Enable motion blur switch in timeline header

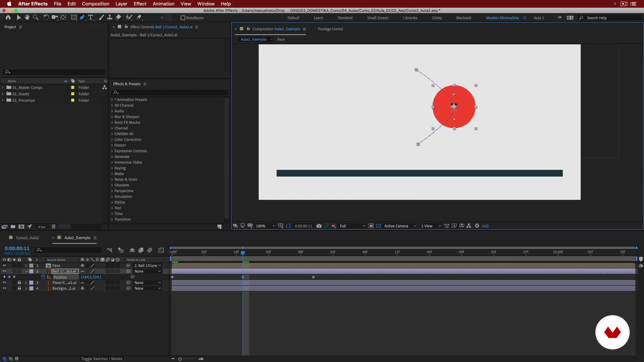point(150,250)
